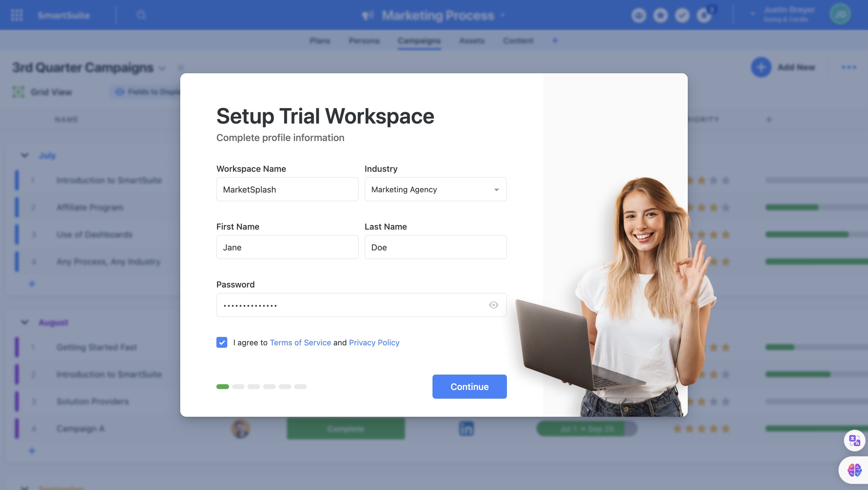Click the JD user avatar
The height and width of the screenshot is (490, 868).
click(840, 14)
